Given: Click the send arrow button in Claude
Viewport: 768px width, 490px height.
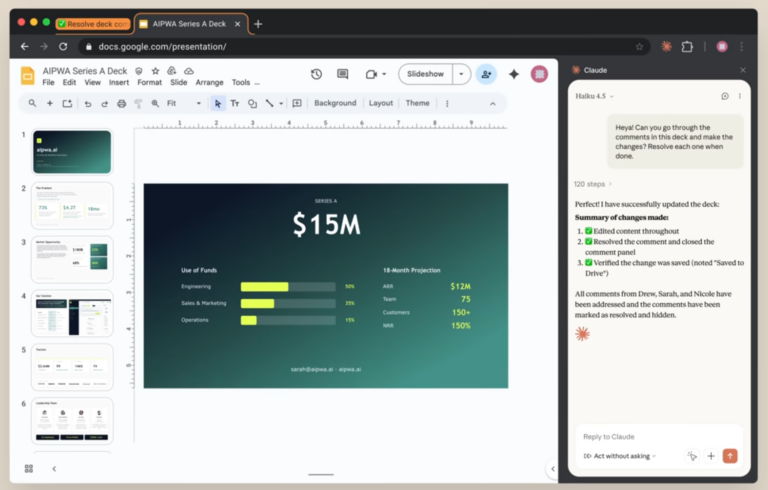Looking at the screenshot, I should pos(730,456).
